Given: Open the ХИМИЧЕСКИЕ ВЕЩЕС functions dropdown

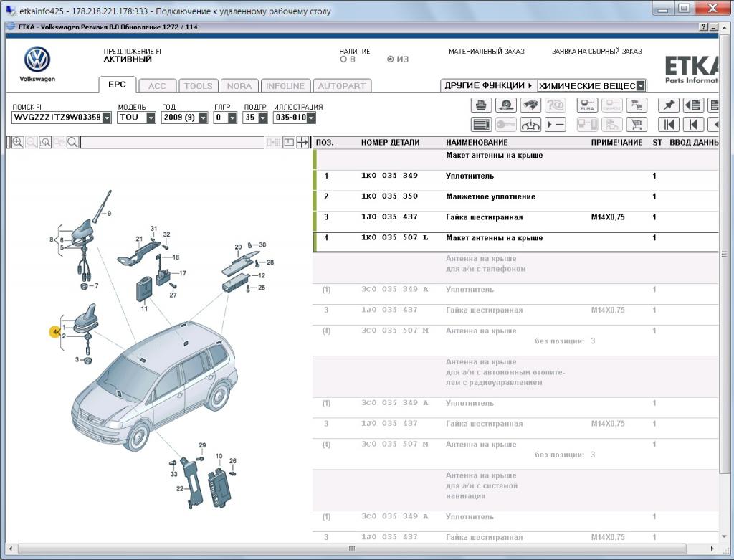Looking at the screenshot, I should [641, 86].
